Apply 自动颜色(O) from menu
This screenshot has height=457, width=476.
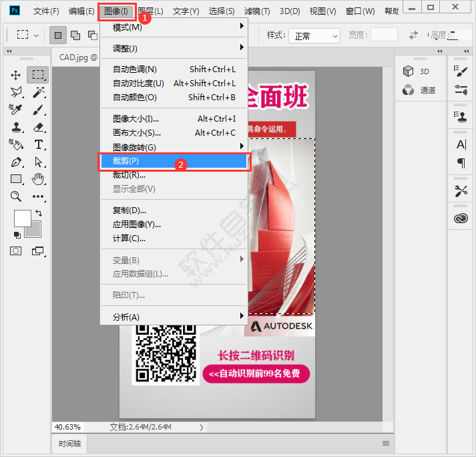click(174, 98)
